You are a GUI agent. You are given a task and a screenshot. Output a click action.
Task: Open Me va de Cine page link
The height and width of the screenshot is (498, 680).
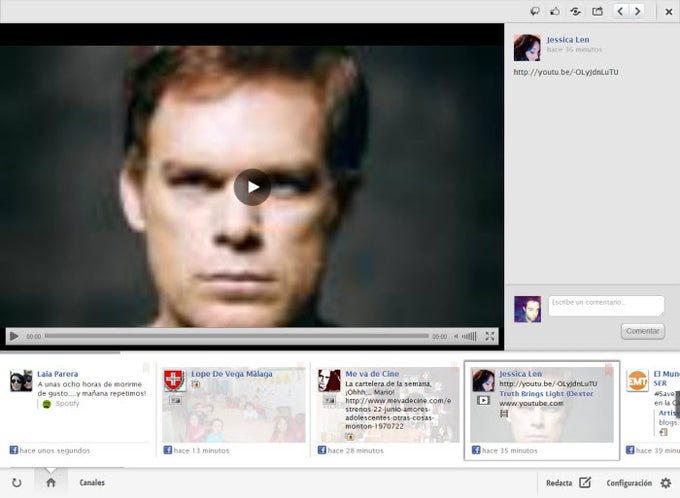point(372,374)
